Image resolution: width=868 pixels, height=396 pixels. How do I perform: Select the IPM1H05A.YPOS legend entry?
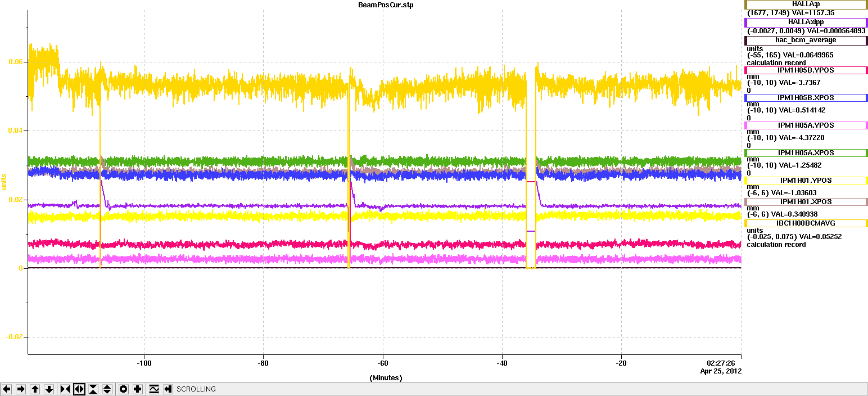click(x=806, y=125)
